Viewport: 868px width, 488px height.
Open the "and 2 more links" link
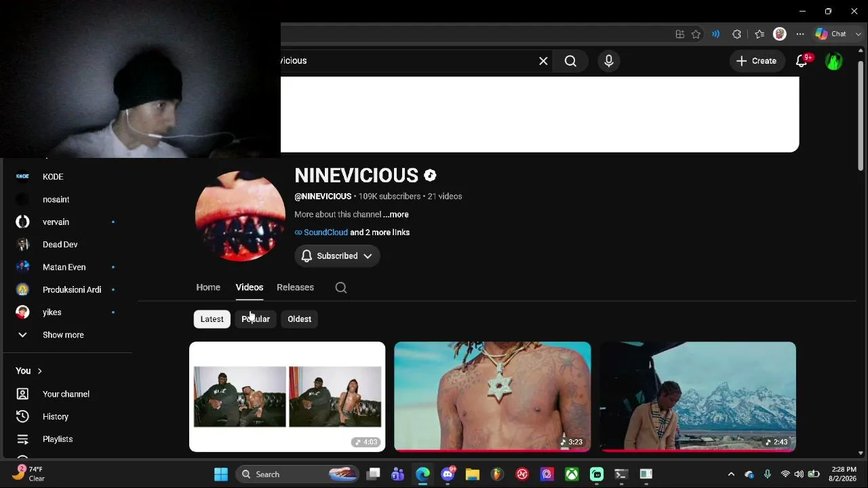click(380, 232)
